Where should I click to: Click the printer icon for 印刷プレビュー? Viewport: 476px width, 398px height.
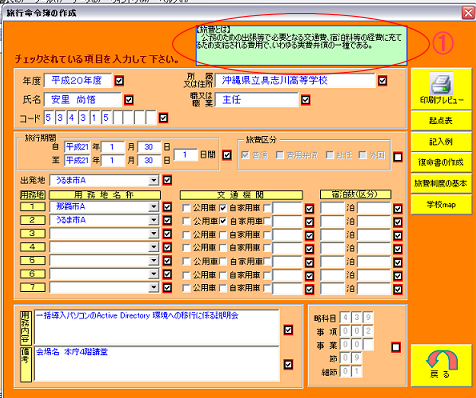click(441, 83)
